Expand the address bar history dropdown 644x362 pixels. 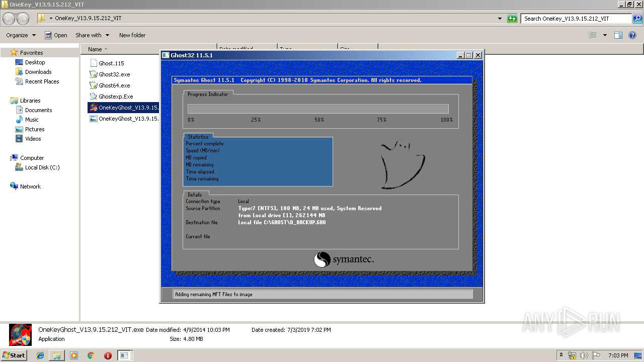500,19
